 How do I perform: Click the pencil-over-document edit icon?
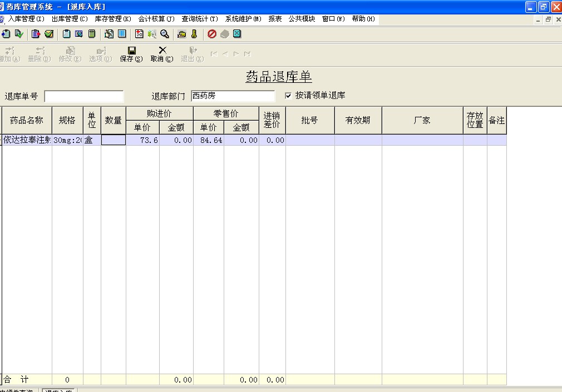pos(109,34)
